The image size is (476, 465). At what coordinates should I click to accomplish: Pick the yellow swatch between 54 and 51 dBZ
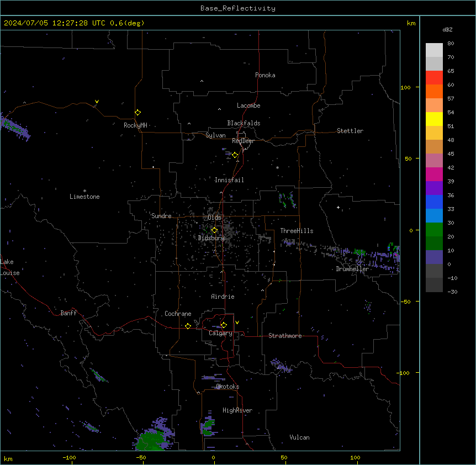[x=434, y=119]
